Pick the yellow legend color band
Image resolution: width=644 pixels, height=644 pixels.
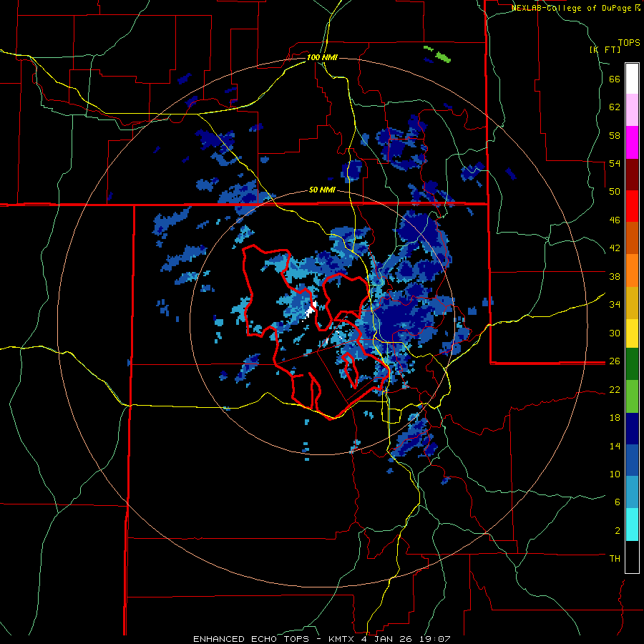632,333
